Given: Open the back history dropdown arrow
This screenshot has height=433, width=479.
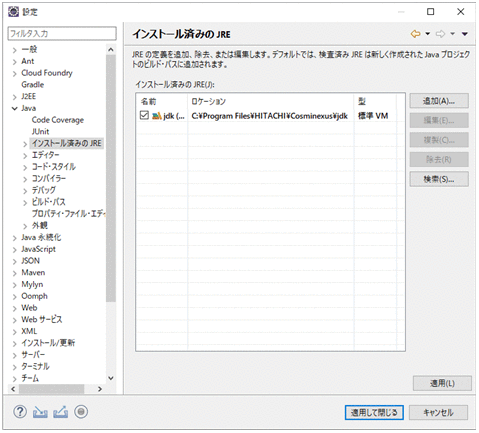Looking at the screenshot, I should pos(428,34).
